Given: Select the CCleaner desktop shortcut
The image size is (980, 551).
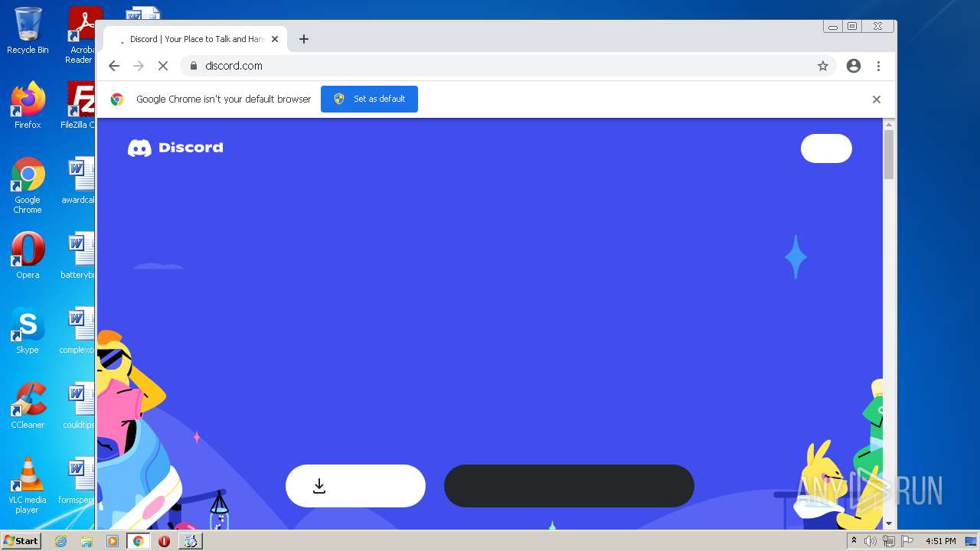Looking at the screenshot, I should (28, 406).
